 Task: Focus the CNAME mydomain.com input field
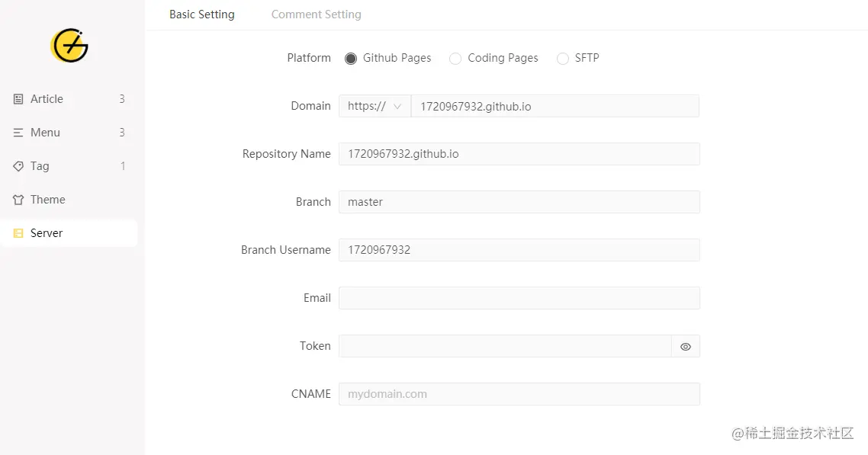[x=519, y=394]
